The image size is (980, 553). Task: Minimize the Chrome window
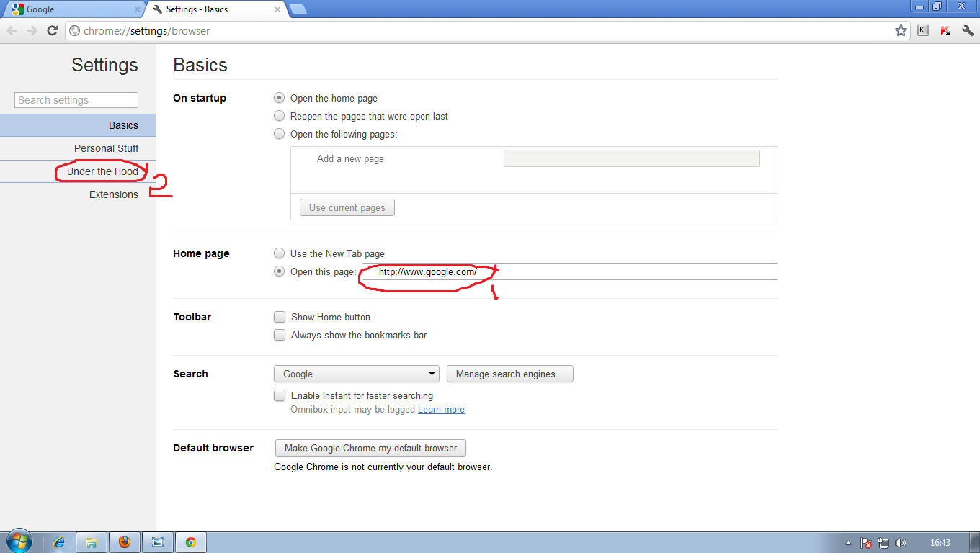tap(919, 6)
